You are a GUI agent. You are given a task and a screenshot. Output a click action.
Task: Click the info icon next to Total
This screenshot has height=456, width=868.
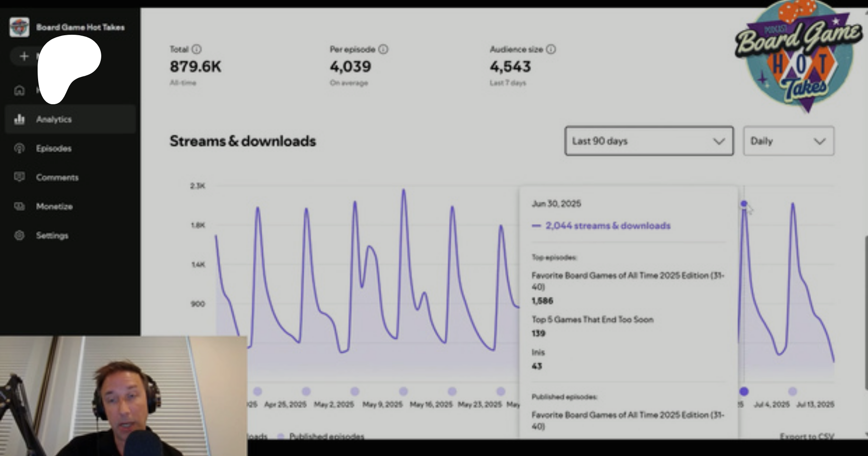(197, 49)
